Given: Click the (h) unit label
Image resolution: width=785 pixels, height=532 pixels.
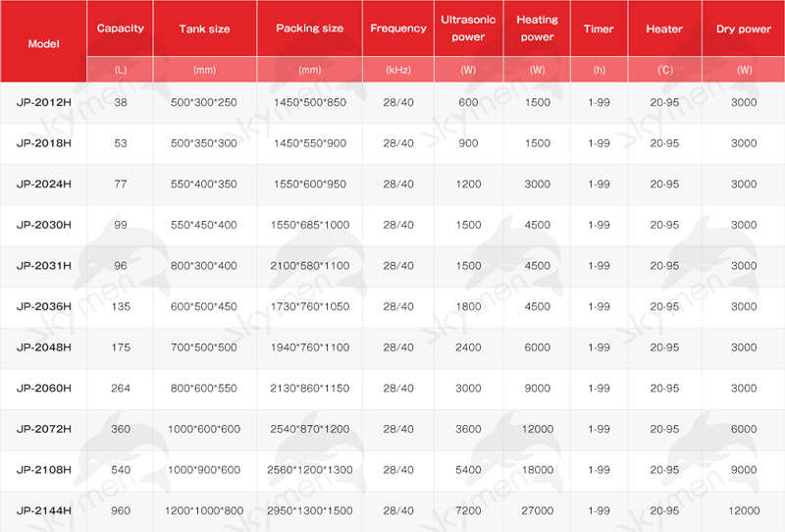Looking at the screenshot, I should [x=599, y=70].
